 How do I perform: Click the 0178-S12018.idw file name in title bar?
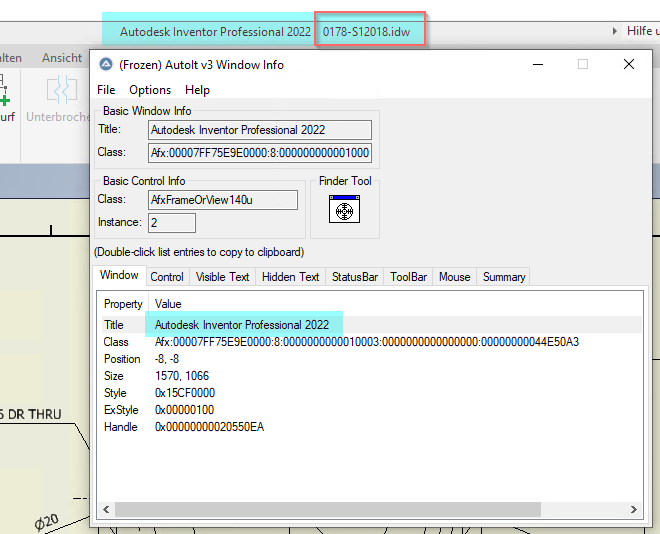pyautogui.click(x=366, y=32)
